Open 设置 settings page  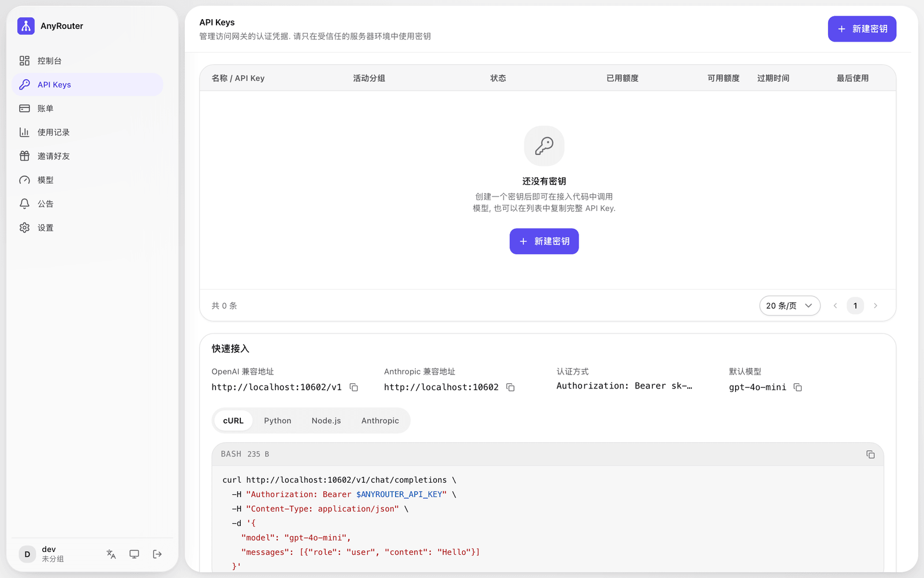(x=87, y=228)
